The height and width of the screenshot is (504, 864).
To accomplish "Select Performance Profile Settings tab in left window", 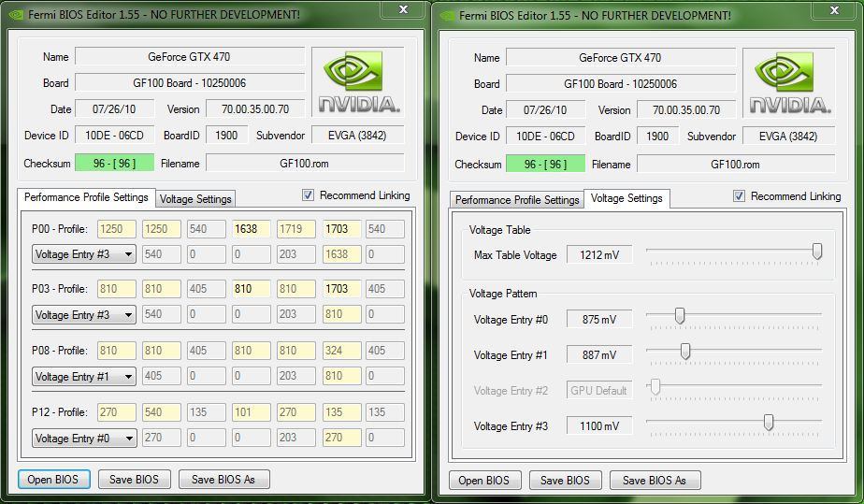I will coord(87,197).
